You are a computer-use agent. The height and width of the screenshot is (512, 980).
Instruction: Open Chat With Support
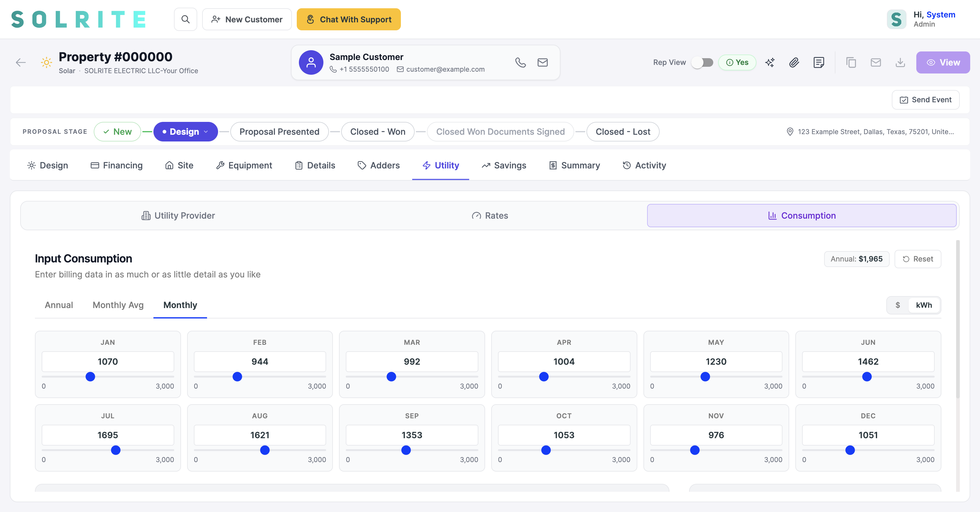coord(349,19)
